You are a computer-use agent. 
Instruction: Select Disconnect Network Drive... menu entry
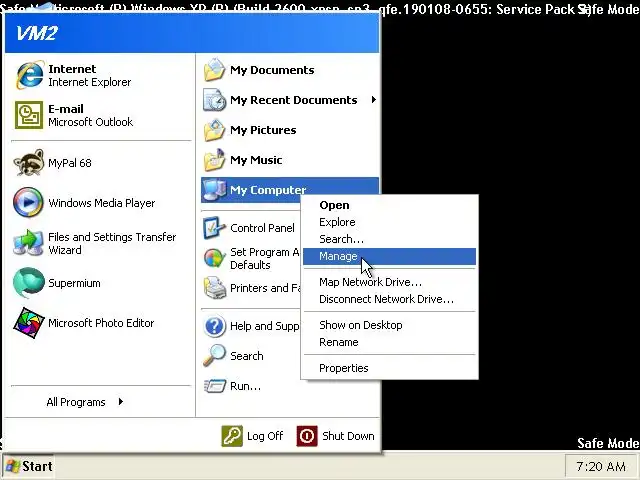[389, 299]
